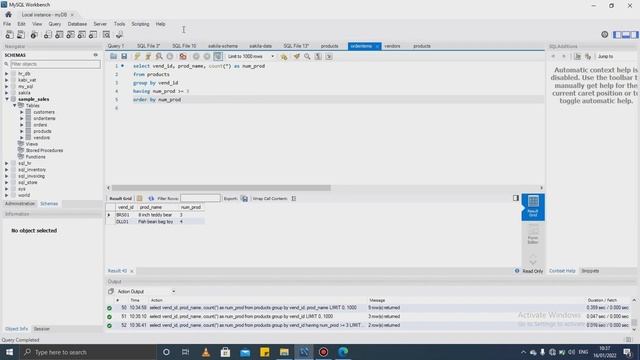Viewport: 640px width, 360px height.
Task: Open the Scripting menu
Action: (140, 24)
